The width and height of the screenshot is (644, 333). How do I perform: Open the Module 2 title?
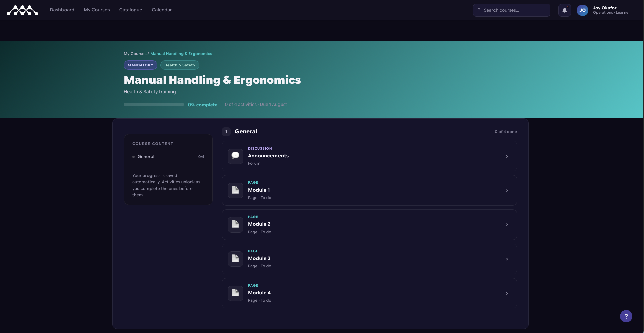point(259,224)
